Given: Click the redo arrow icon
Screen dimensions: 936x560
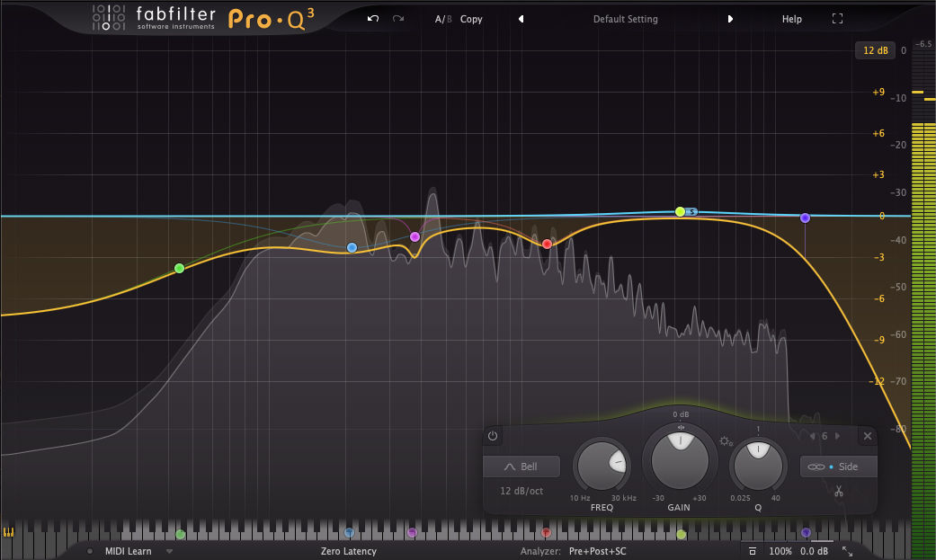Looking at the screenshot, I should (x=398, y=19).
